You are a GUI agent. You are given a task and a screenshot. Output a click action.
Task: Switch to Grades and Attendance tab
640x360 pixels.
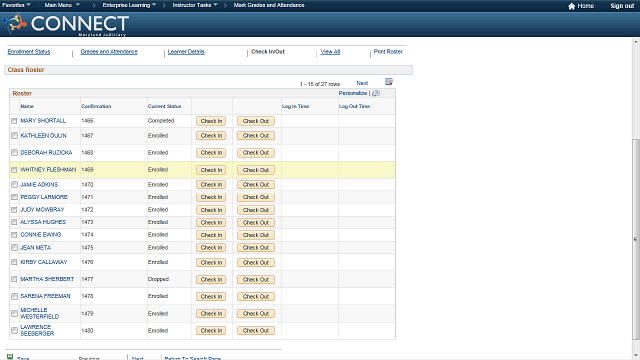pyautogui.click(x=109, y=51)
